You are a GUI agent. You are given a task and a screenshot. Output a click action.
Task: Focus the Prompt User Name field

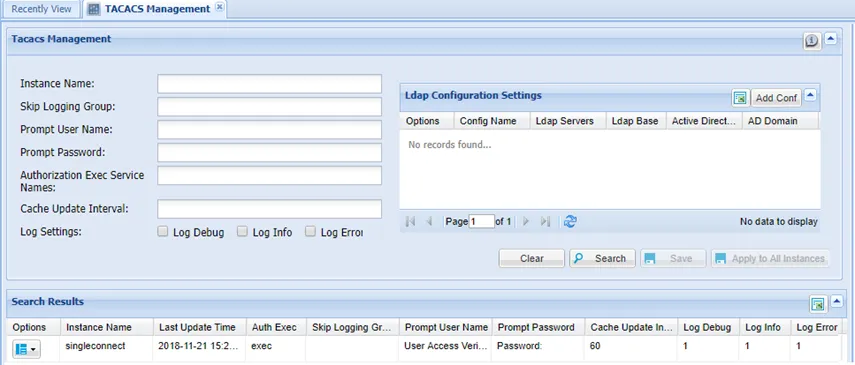[269, 130]
